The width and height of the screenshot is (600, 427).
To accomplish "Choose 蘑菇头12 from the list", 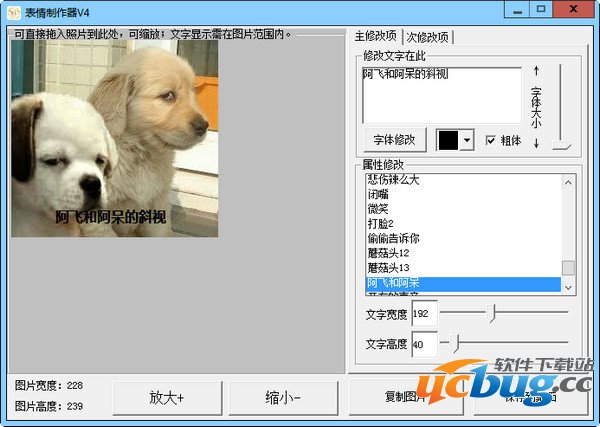I will point(387,253).
